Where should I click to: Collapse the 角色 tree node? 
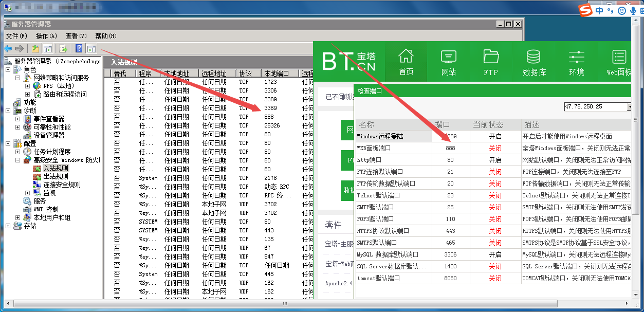pos(8,69)
